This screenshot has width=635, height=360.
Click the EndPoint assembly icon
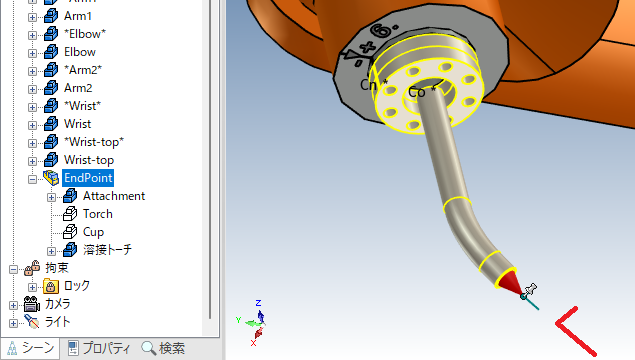click(51, 178)
